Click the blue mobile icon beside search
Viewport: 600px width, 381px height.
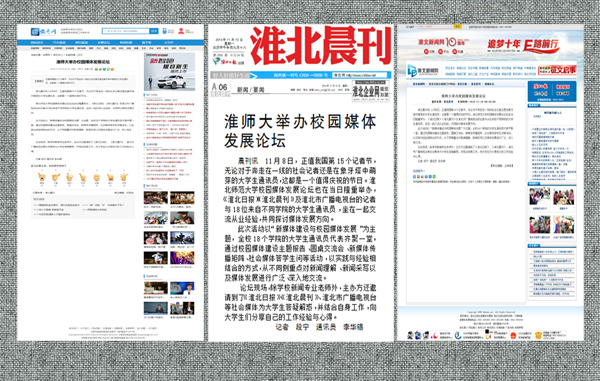[x=165, y=31]
